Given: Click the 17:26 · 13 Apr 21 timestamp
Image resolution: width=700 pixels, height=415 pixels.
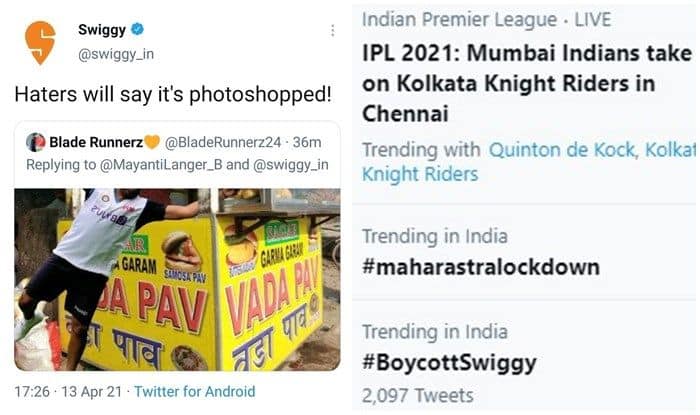Looking at the screenshot, I should coord(68,391).
